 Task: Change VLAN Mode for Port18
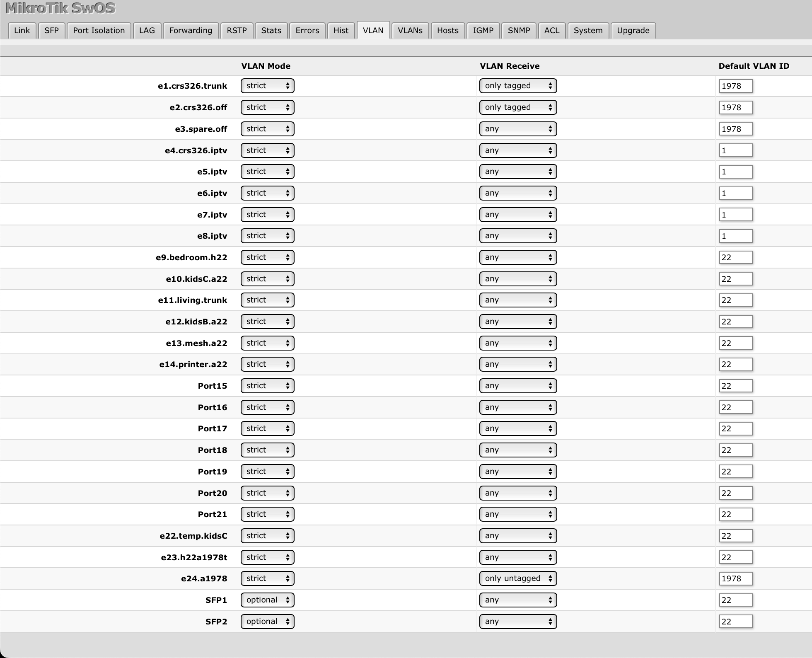(x=268, y=450)
